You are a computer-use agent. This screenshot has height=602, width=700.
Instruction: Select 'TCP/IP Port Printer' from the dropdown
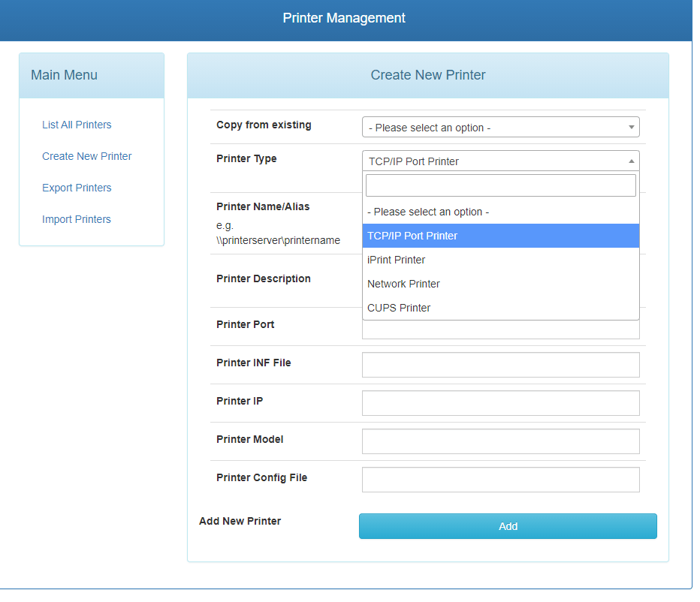[501, 236]
